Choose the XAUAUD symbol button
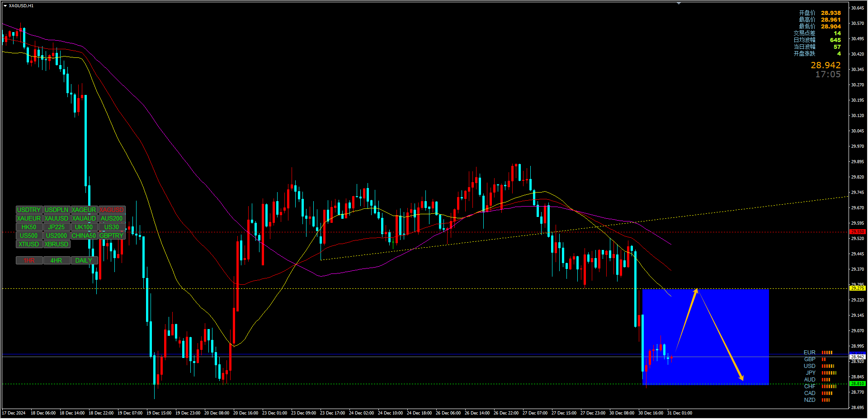Screen dimensions: 868x419 click(84, 219)
